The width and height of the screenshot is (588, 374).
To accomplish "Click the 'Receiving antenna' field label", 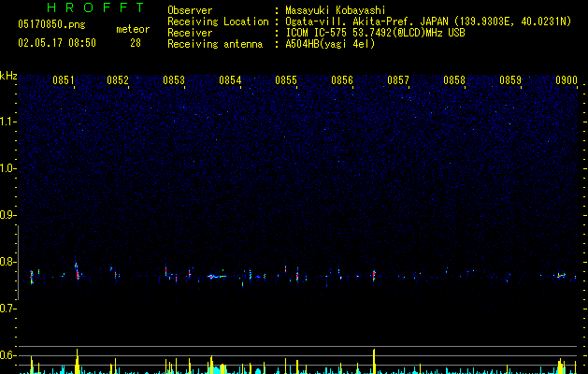I will point(215,44).
